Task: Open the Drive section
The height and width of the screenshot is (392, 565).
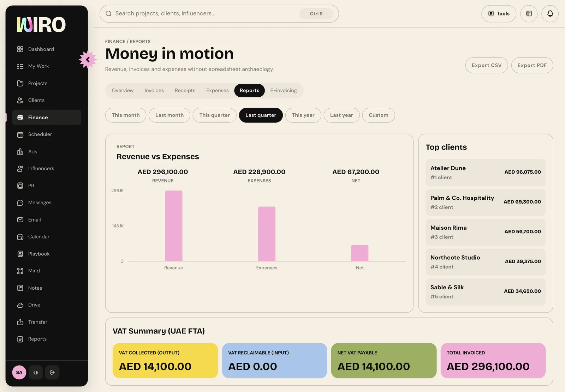Action: click(x=47, y=305)
